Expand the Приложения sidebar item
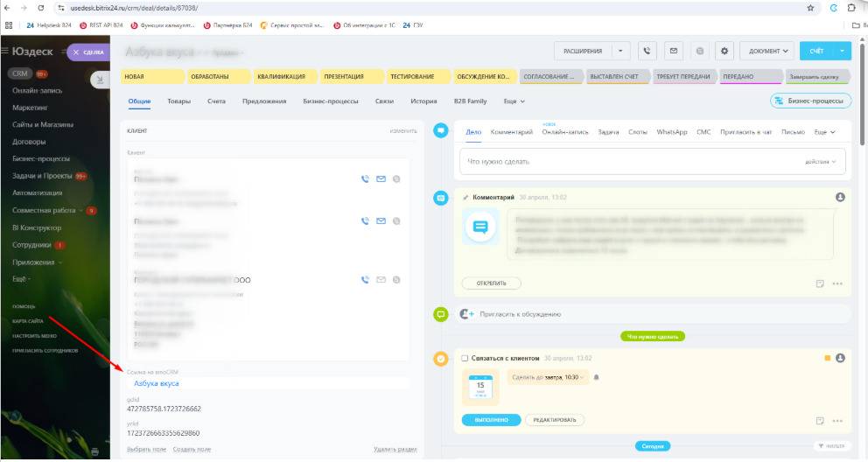 (x=37, y=262)
